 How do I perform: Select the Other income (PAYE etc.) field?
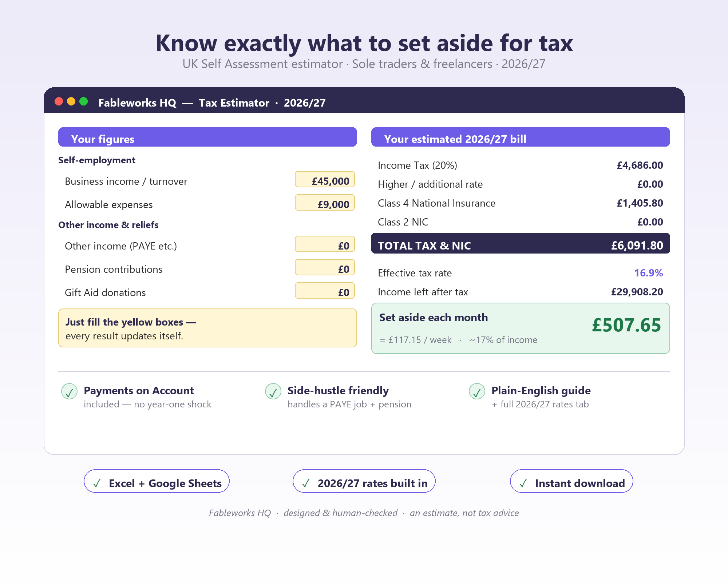(x=325, y=244)
